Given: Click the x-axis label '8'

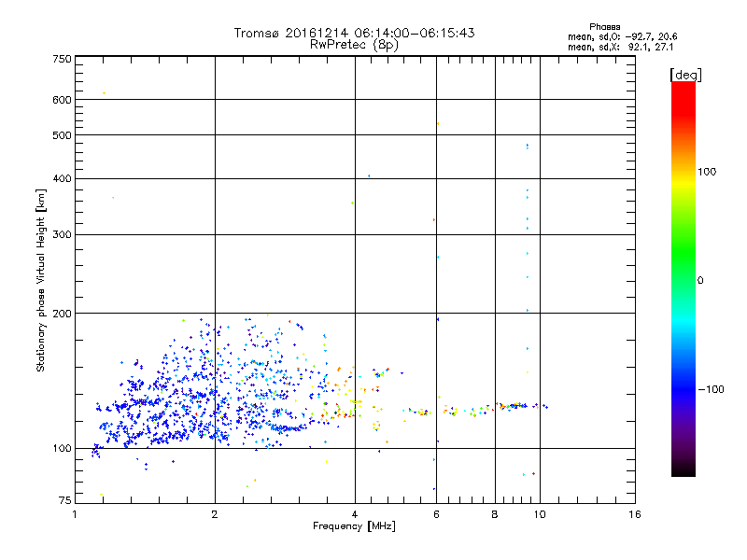Looking at the screenshot, I should point(495,514).
